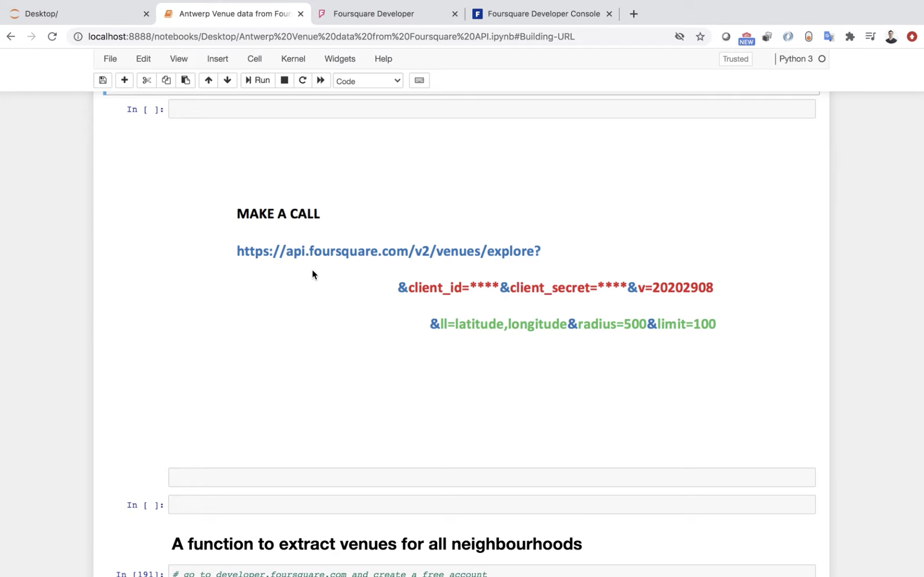Expand the Cell menu
The image size is (924, 577).
point(254,58)
